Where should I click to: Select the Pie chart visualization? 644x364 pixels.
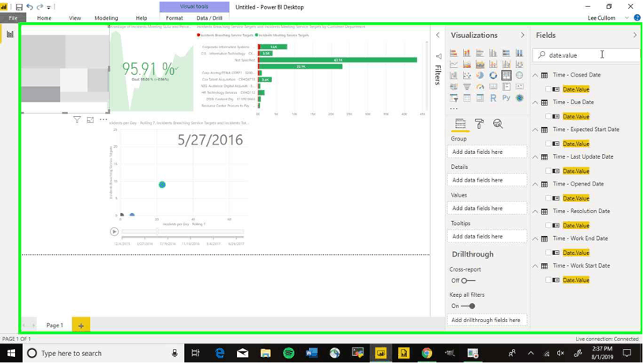(x=480, y=76)
